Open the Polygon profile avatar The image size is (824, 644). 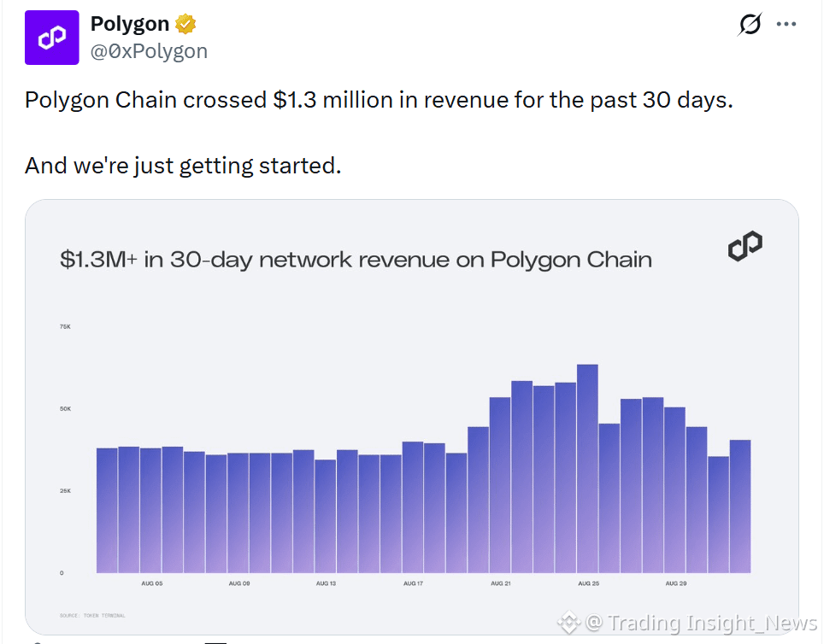tap(52, 38)
